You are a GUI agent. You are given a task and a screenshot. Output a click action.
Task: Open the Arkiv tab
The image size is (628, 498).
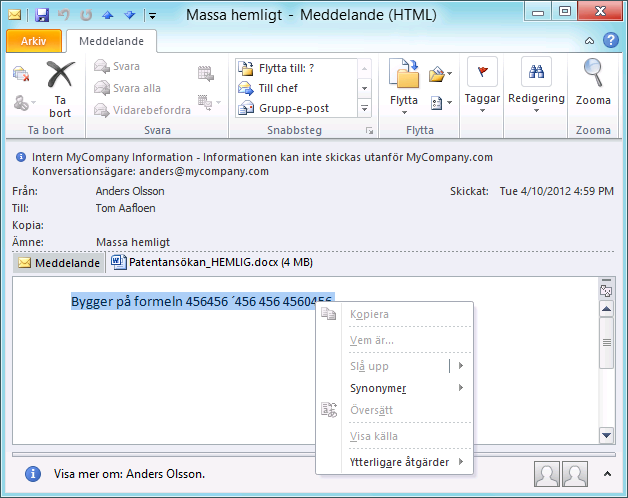tap(34, 41)
